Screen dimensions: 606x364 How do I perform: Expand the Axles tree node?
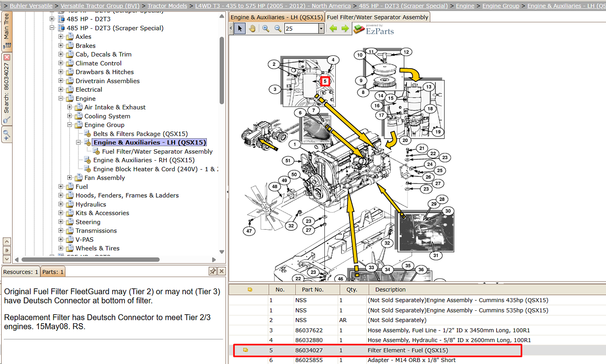click(x=61, y=37)
